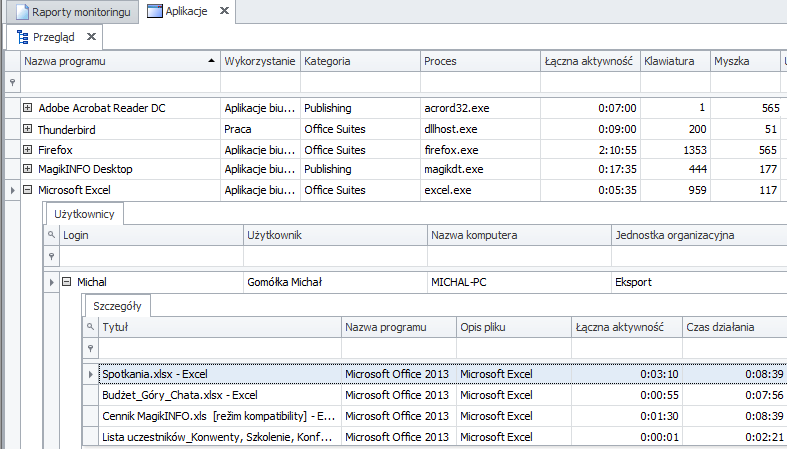This screenshot has height=449, width=787.
Task: Close the Przegląd tab
Action: (91, 36)
